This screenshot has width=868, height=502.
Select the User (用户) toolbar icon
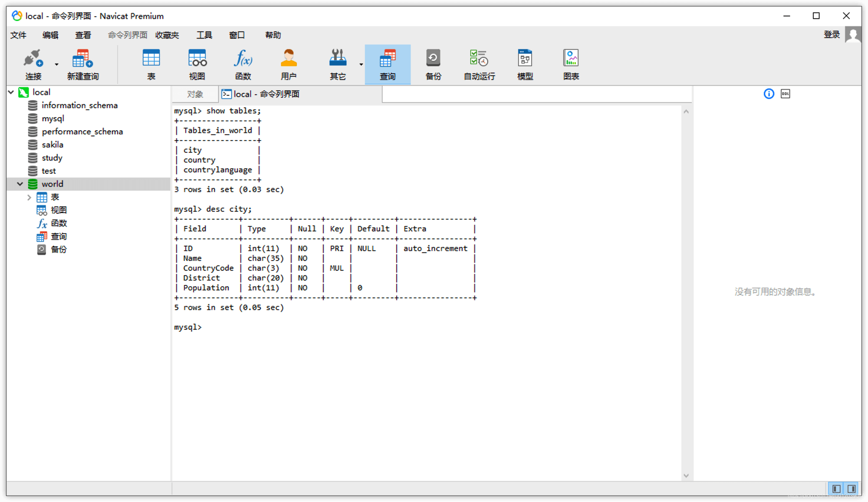click(x=288, y=64)
